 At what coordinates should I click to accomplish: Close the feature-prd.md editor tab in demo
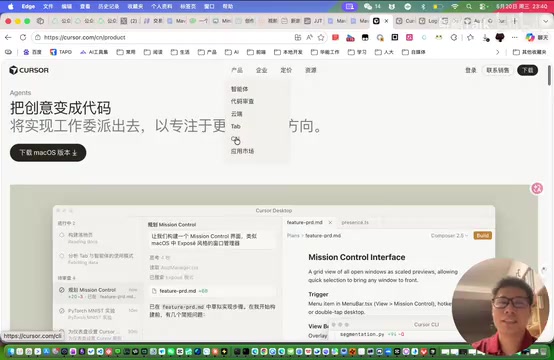330,223
